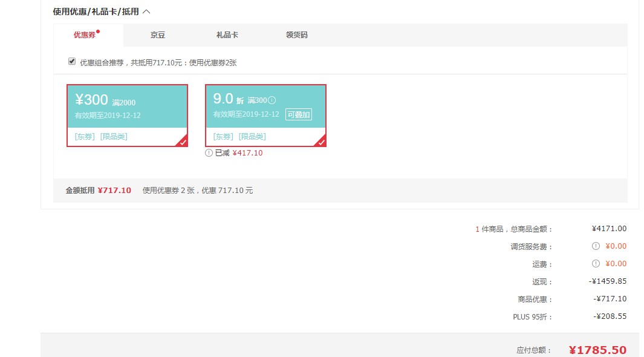Image resolution: width=644 pixels, height=357 pixels.
Task: Open the 领货码 tab
Action: [296, 35]
